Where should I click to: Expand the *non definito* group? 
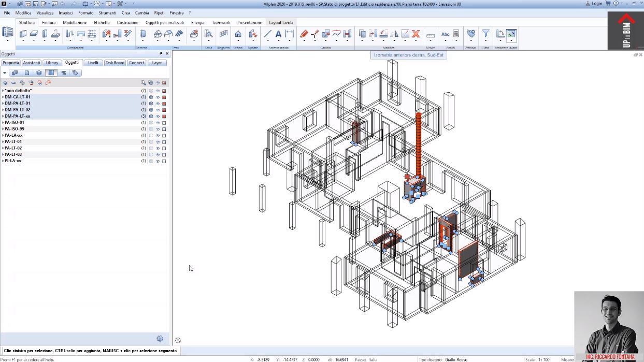3,91
